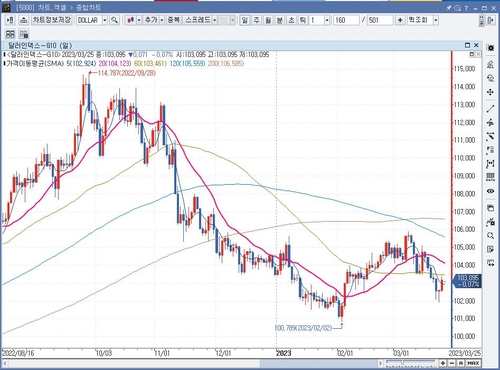
Task: Click the 추가 button
Action: click(151, 20)
